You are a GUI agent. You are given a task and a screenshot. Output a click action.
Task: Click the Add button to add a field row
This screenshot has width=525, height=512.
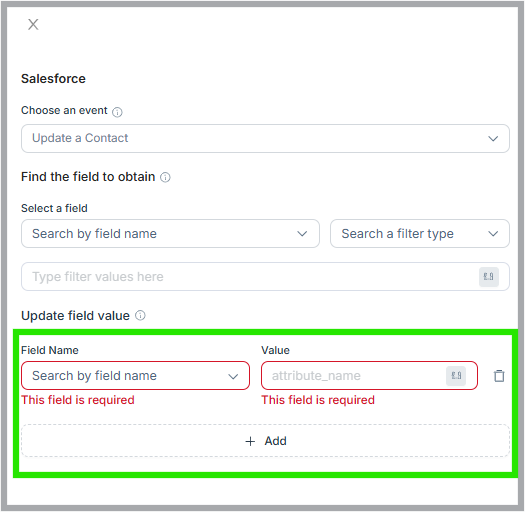pos(265,441)
